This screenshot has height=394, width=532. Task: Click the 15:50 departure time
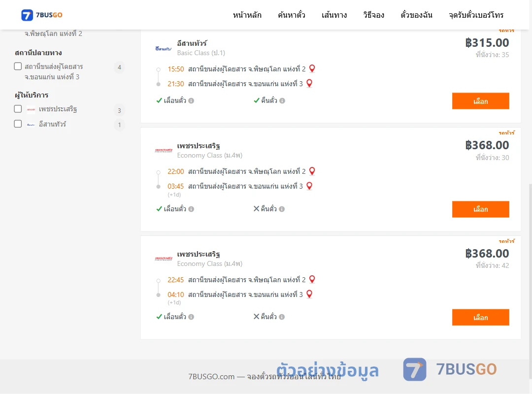[176, 69]
